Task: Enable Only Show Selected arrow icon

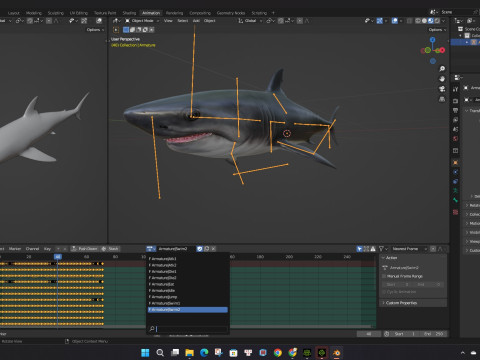Action: click(x=359, y=249)
